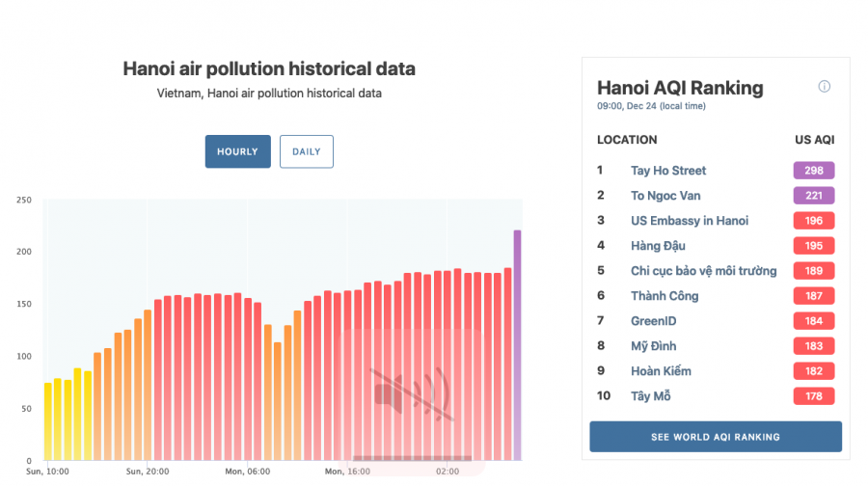Image resolution: width=868 pixels, height=486 pixels.
Task: Click Chi cục bảo vệ môi trường link
Action: pyautogui.click(x=704, y=271)
